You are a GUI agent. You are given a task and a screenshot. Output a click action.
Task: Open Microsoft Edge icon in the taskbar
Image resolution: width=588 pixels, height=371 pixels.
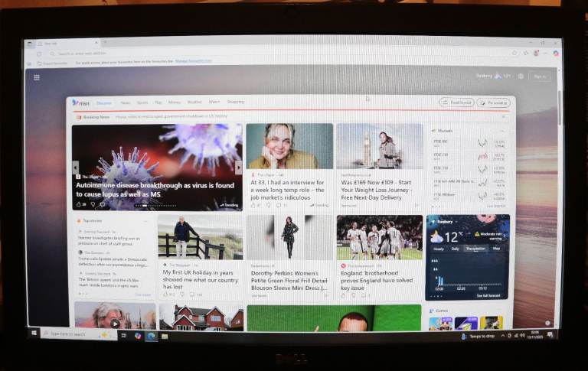coord(151,335)
